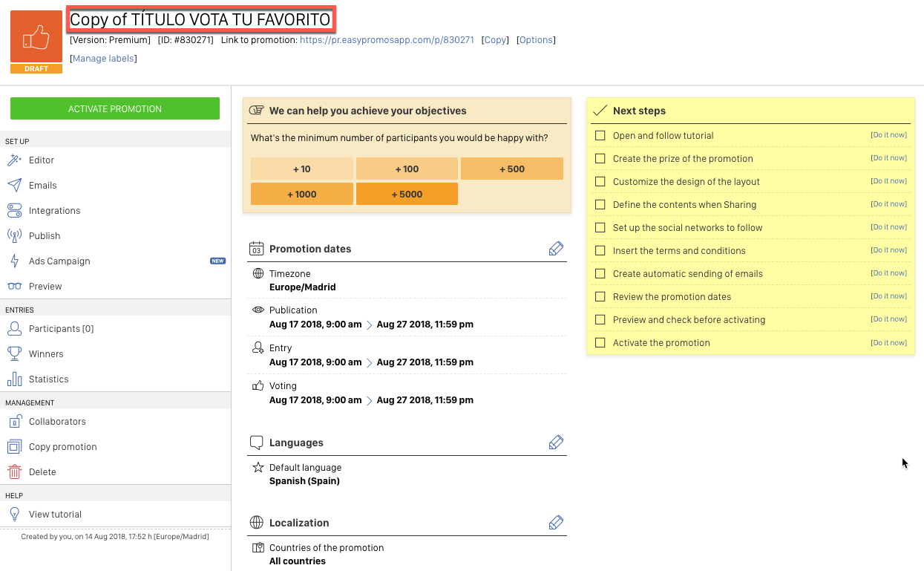Click the [Options] link
This screenshot has height=571, width=924.
536,40
